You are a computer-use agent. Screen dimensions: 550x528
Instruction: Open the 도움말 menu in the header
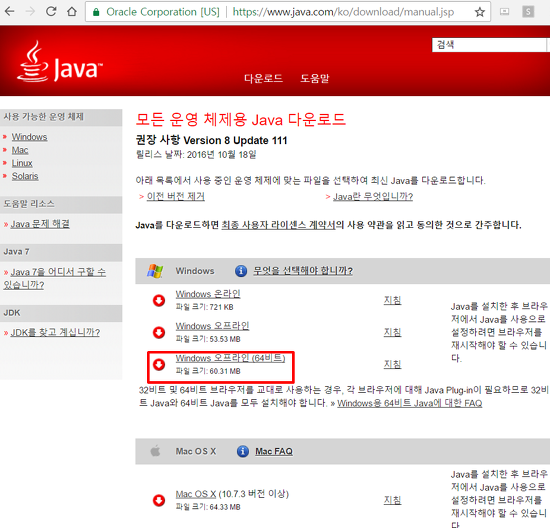pos(315,78)
